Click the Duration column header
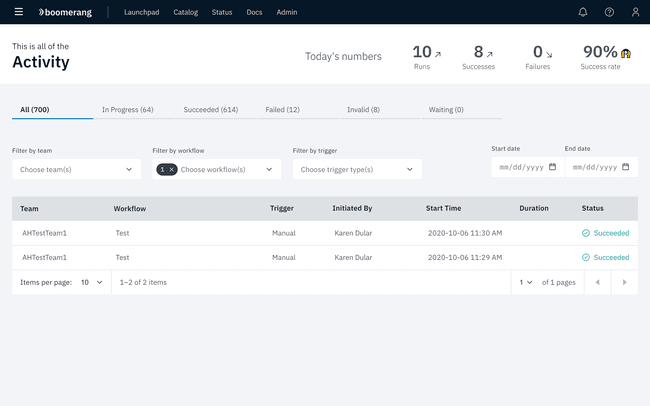650x406 pixels. 534,208
